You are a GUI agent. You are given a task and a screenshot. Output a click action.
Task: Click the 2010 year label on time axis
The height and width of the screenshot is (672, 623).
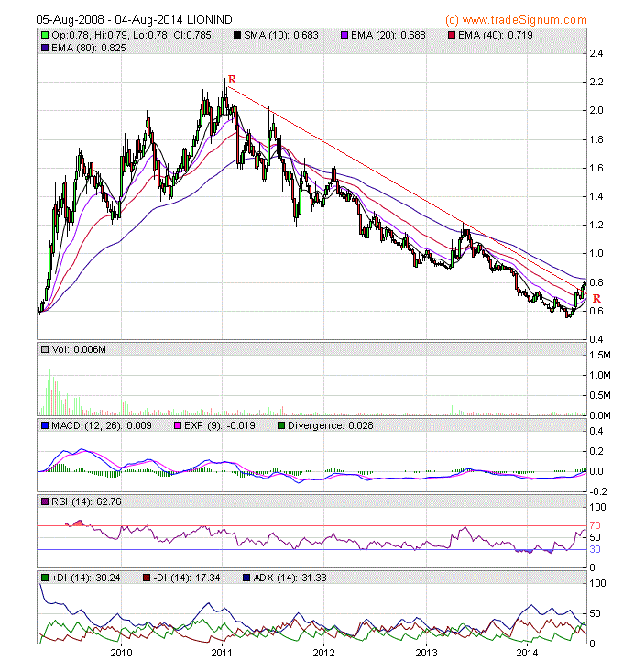(121, 653)
